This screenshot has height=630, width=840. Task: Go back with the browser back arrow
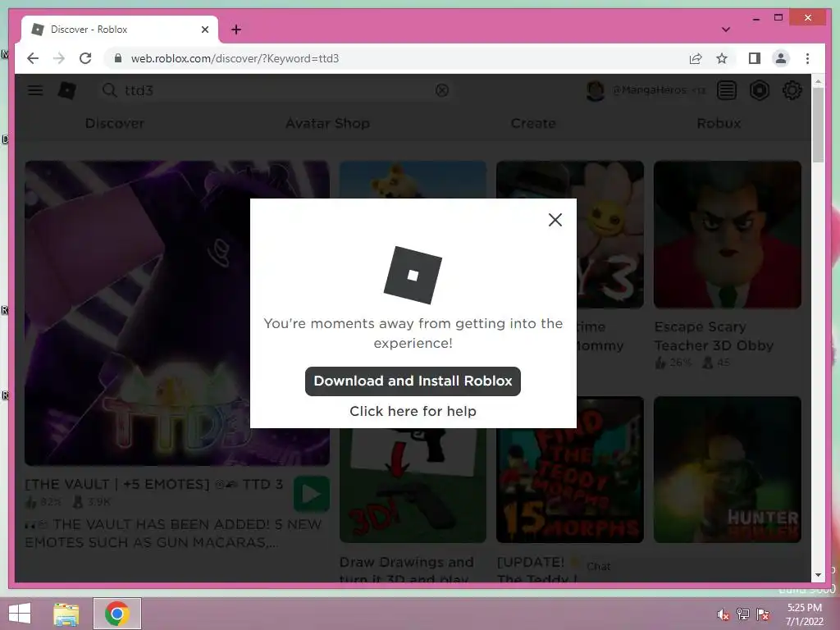(x=33, y=58)
